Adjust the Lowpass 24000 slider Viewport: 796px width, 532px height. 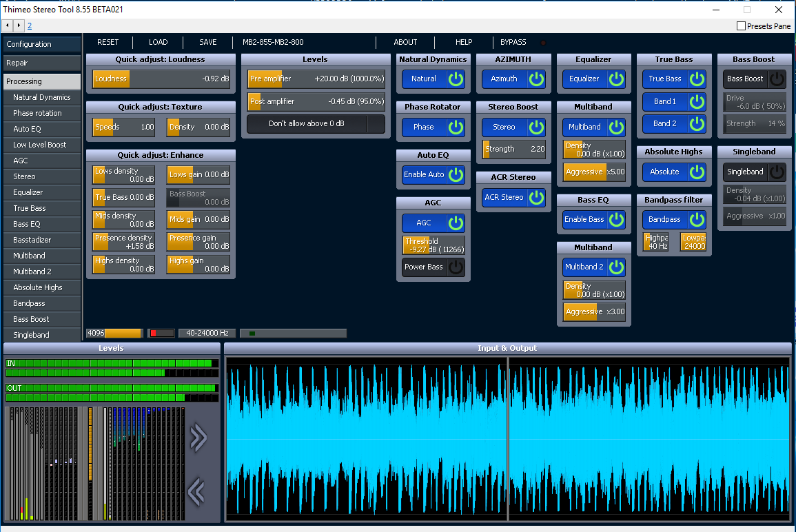pyautogui.click(x=694, y=242)
